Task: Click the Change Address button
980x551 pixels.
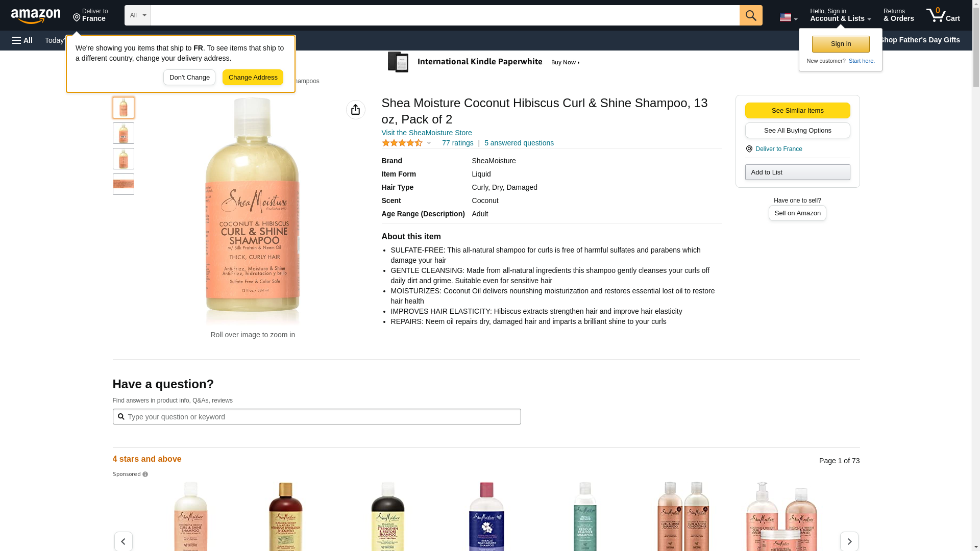Action: coord(253,78)
